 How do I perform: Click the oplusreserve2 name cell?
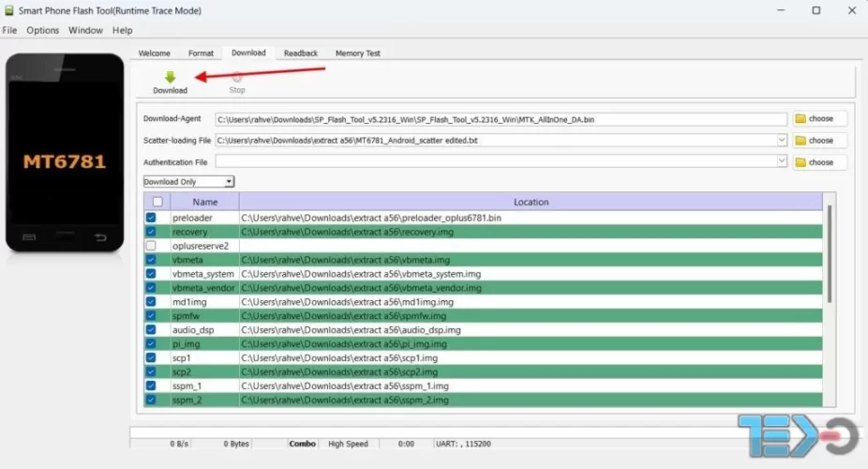(x=204, y=246)
